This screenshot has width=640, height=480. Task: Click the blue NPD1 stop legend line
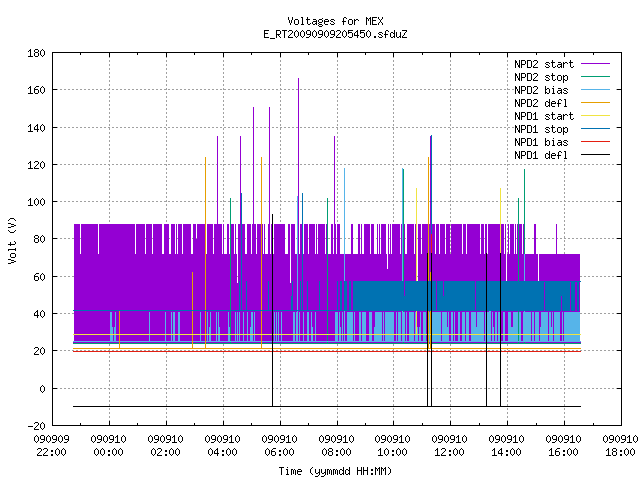coord(595,129)
